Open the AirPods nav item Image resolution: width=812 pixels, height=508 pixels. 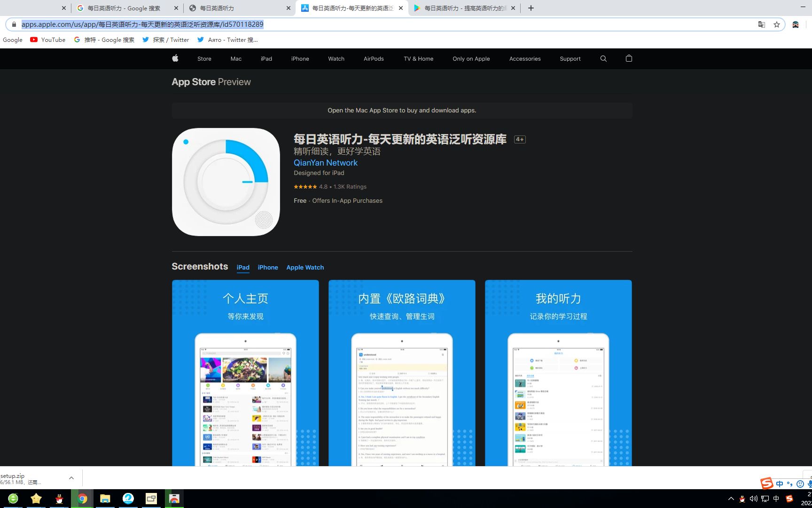(x=374, y=59)
